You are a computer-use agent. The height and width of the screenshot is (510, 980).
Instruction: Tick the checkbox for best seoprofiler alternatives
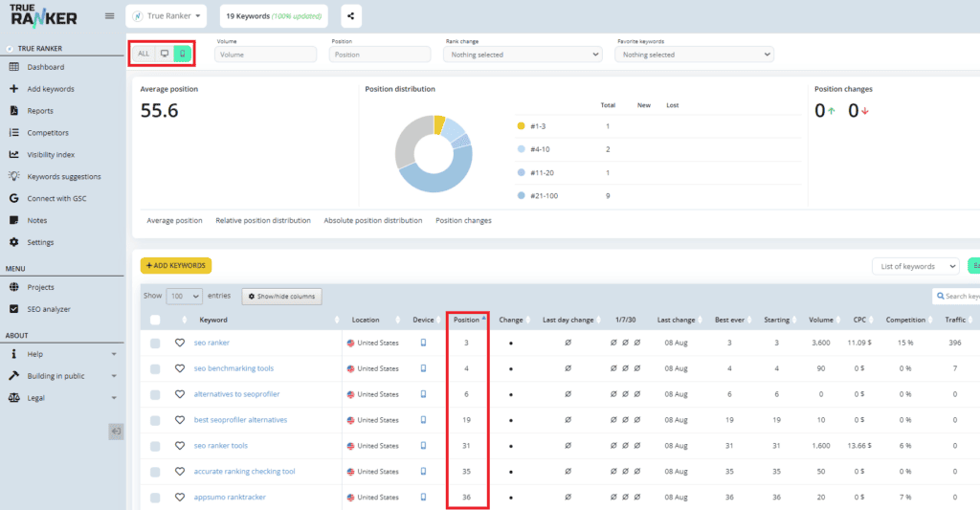click(x=155, y=421)
